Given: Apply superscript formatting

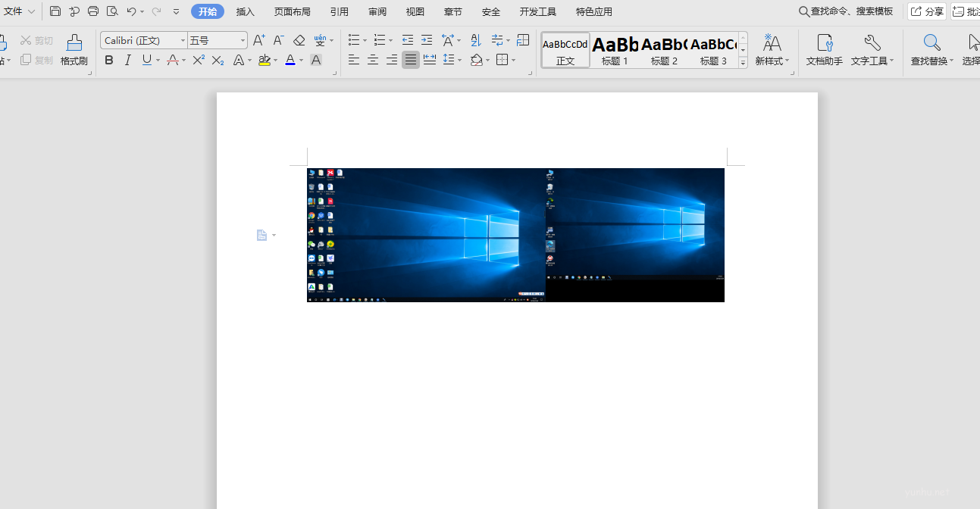Looking at the screenshot, I should [199, 60].
